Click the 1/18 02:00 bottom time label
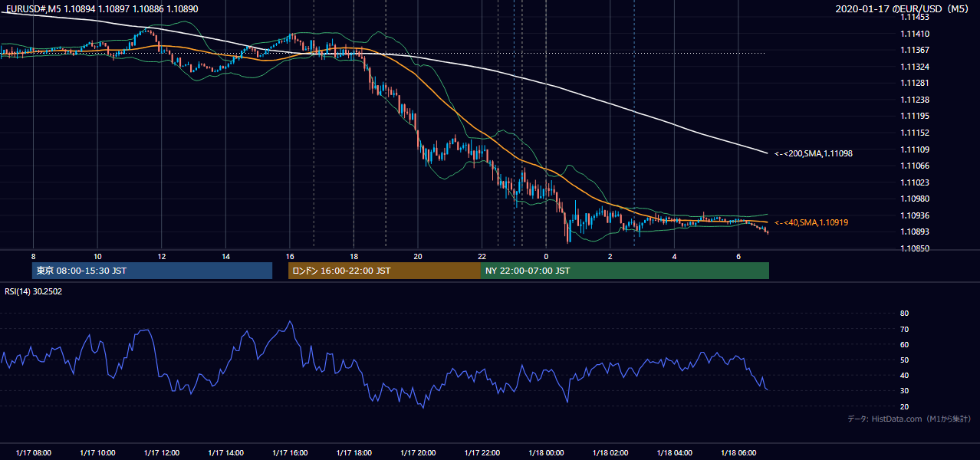980x460 pixels. coord(610,453)
